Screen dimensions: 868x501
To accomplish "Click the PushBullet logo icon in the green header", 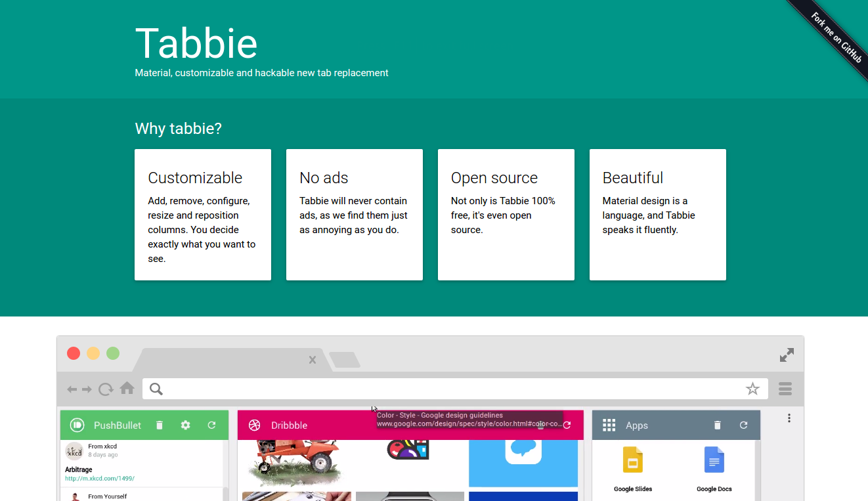I will (77, 425).
